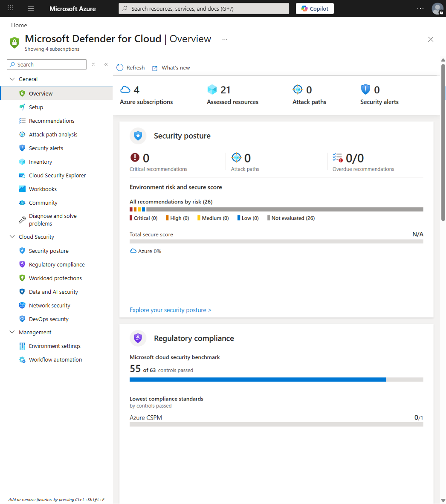Click Refresh in the toolbar
Screen dimensions: 446x504
130,67
